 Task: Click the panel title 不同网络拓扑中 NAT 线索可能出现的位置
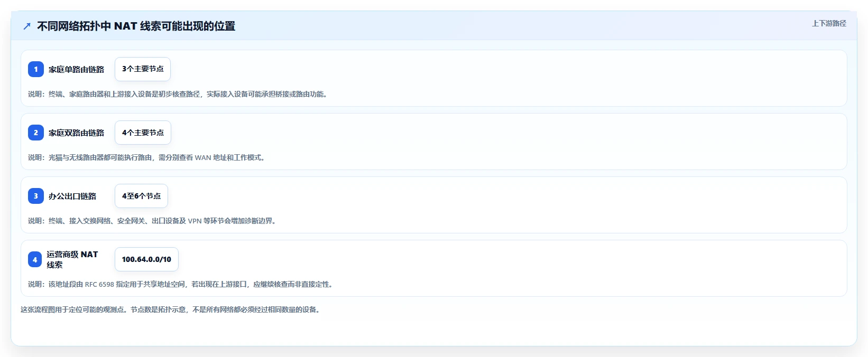136,26
